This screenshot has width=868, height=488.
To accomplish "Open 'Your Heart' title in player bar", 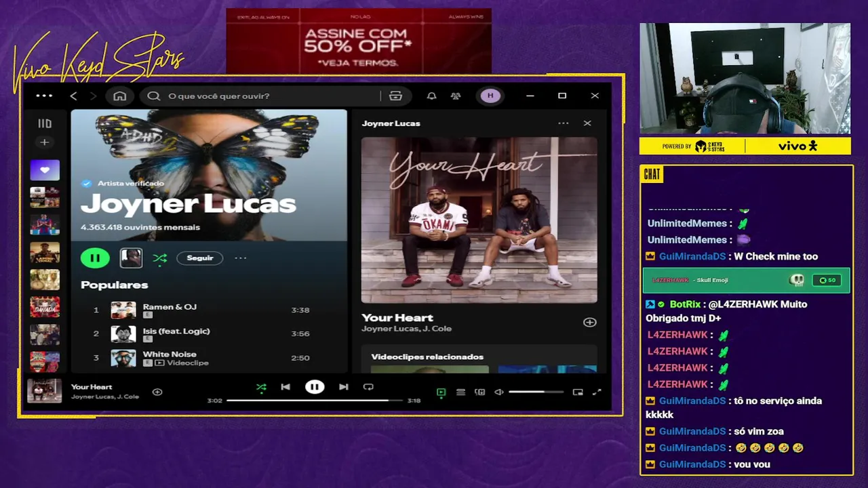I will click(x=92, y=387).
